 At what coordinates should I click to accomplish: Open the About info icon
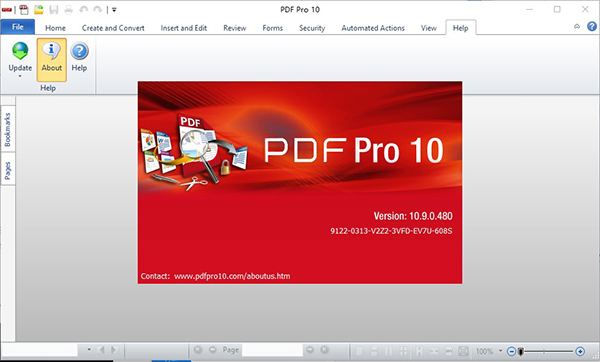pos(51,51)
